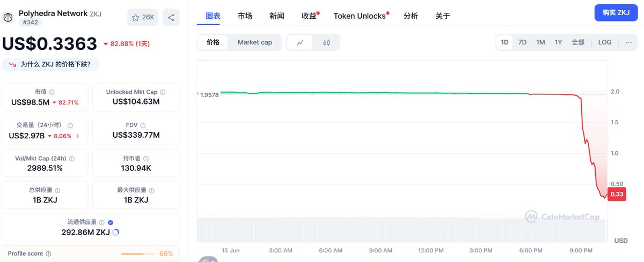Screen dimensions: 644x262
Task: Click the volume bars area under chart
Action: tap(402, 229)
